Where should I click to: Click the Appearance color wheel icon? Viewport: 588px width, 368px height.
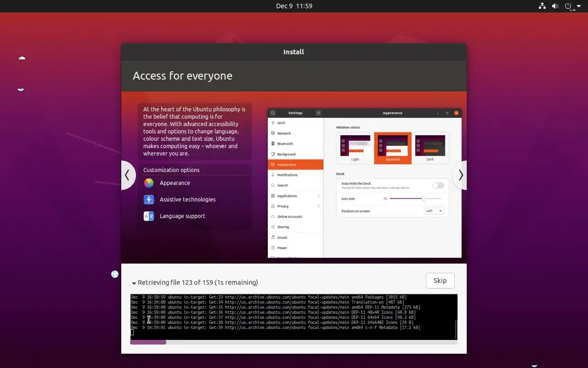(x=149, y=183)
